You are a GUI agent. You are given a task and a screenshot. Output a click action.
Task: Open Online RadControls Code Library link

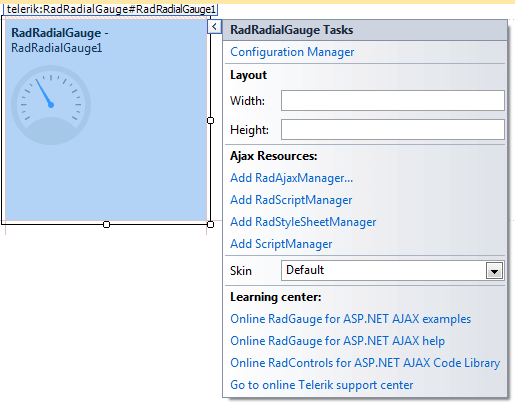(x=365, y=363)
